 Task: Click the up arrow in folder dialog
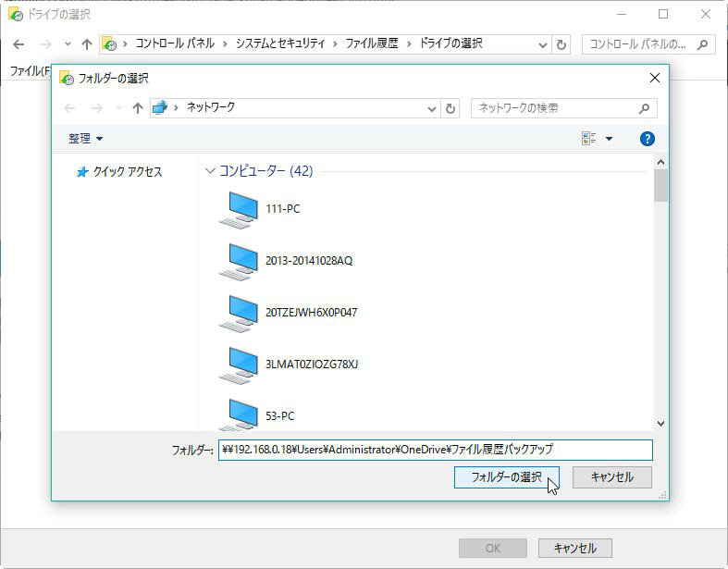138,108
